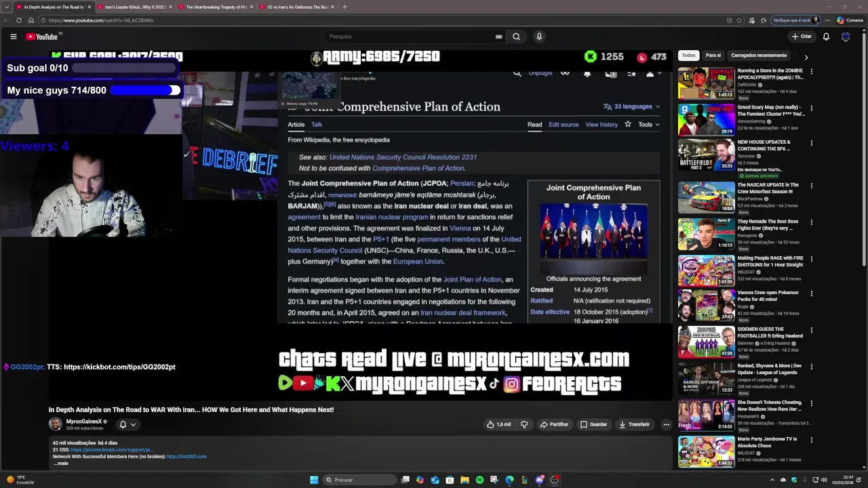This screenshot has width=868, height=488.
Task: Open the YouTube hamburger guide menu
Action: pos(13,37)
